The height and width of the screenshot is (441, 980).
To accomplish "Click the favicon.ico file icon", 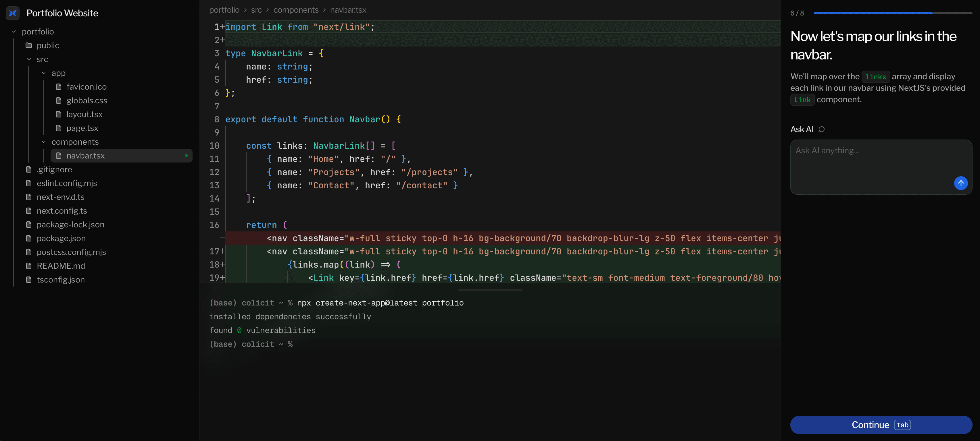I will click(59, 87).
